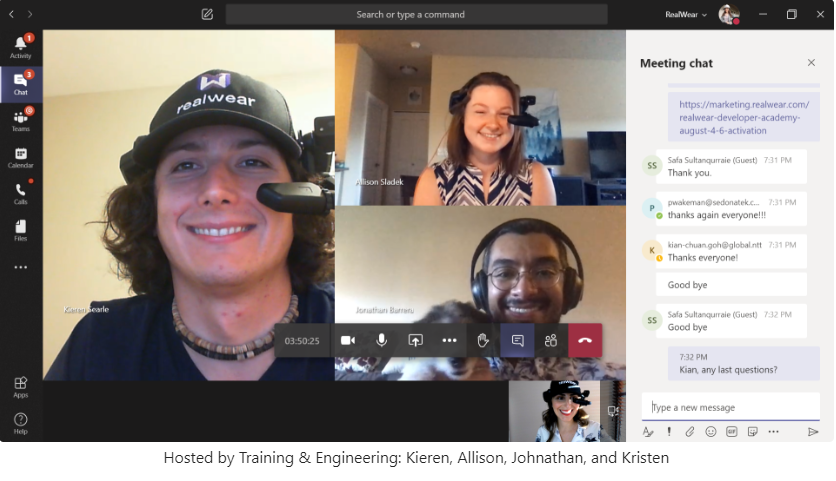Image resolution: width=836 pixels, height=481 pixels.
Task: Hide the meeting conversation via the chat icon
Action: pos(517,341)
